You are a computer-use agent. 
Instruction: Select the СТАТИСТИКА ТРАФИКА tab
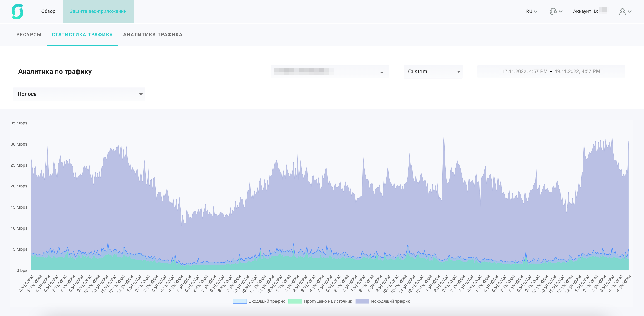82,35
